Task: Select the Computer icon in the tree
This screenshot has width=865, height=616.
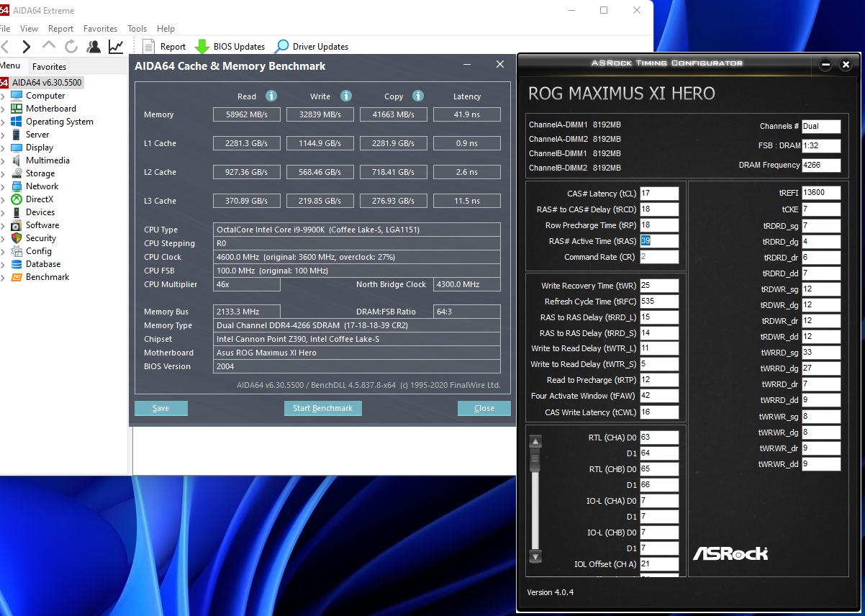Action: point(17,96)
